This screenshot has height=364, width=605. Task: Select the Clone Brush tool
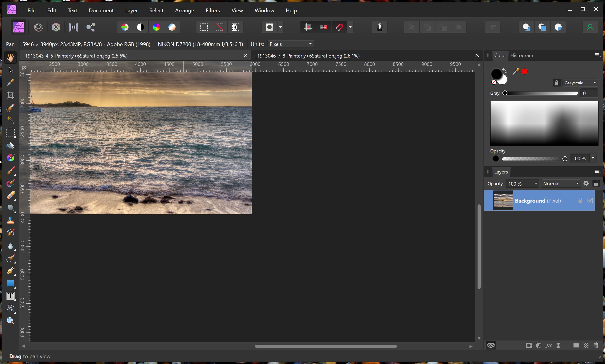click(x=10, y=221)
